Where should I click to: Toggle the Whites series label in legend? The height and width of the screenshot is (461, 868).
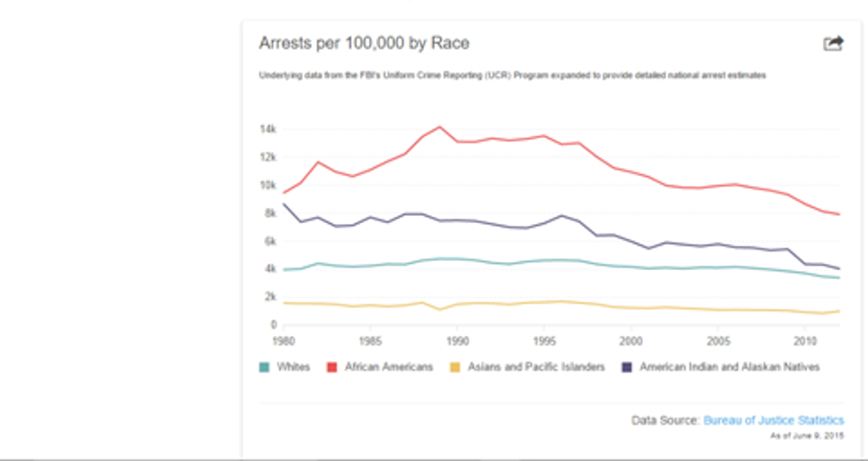tap(293, 366)
